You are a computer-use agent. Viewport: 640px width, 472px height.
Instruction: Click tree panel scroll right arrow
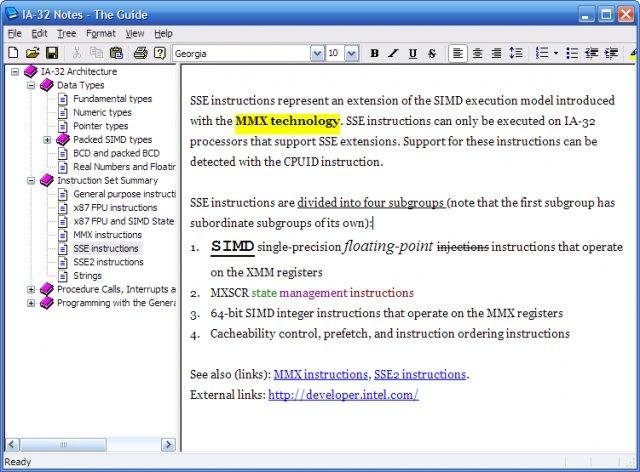(168, 445)
